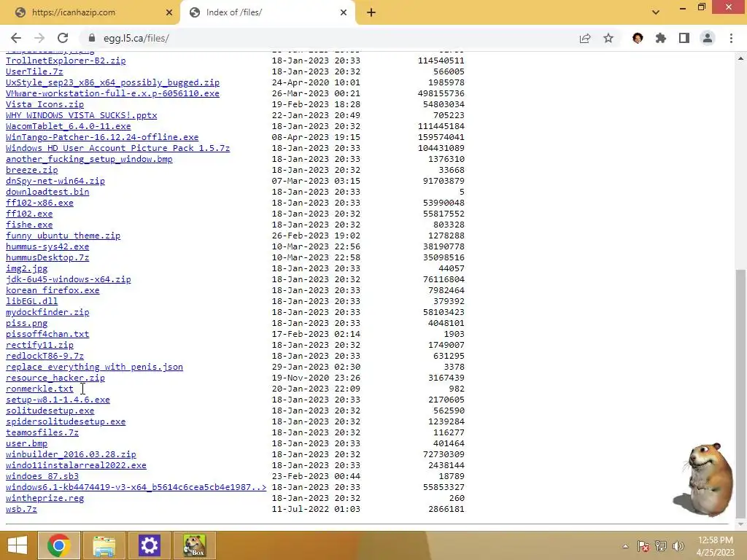This screenshot has width=747, height=560.
Task: Open windoes_87.sb3 link
Action: (42, 477)
